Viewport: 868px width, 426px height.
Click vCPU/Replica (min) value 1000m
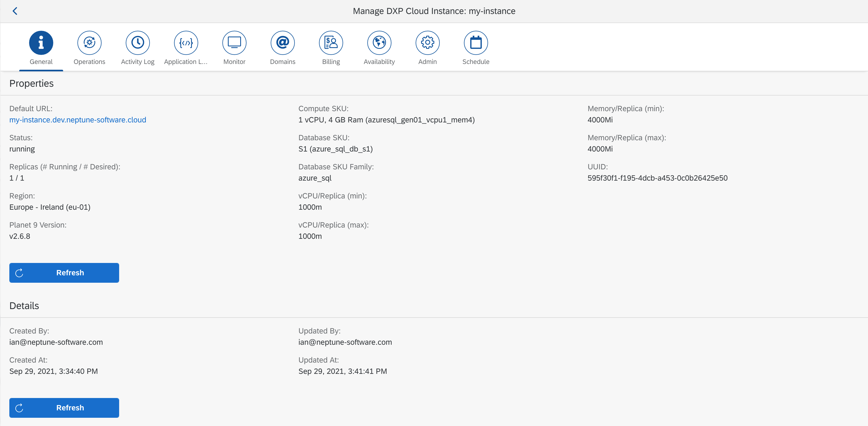(310, 207)
